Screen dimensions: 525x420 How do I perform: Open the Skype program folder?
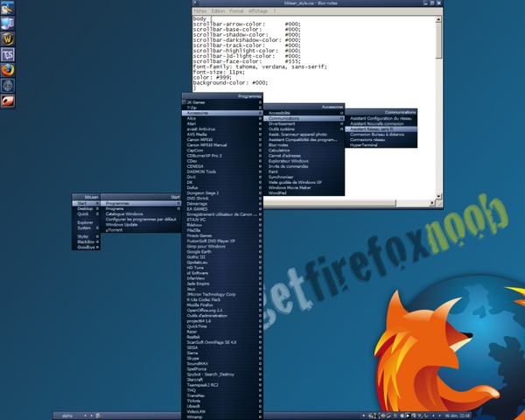[x=222, y=359]
